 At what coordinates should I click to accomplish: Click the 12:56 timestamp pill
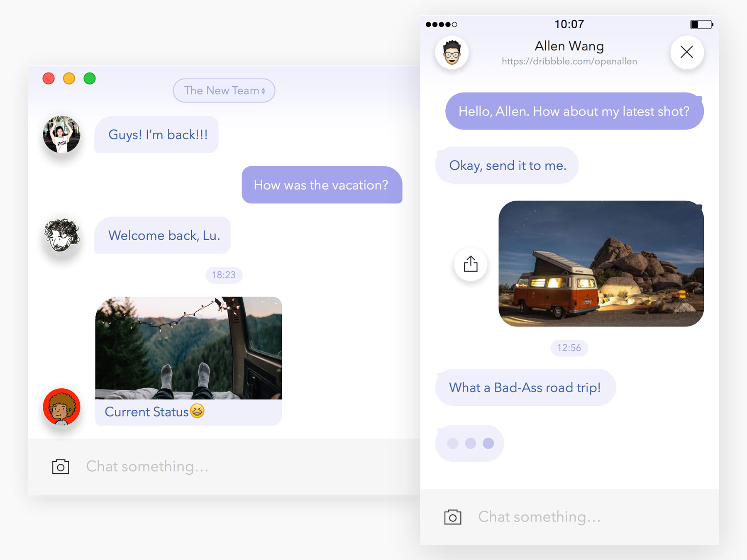click(569, 348)
